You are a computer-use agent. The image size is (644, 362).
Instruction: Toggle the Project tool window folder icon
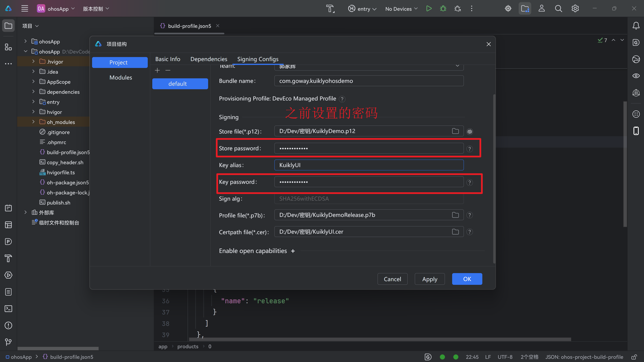click(9, 26)
